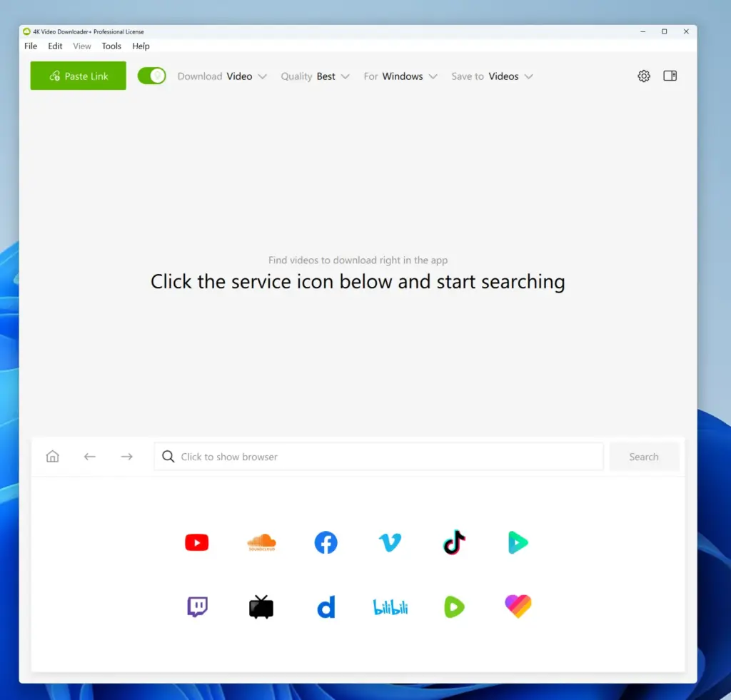
Task: Open Facebook service icon
Action: pos(326,542)
